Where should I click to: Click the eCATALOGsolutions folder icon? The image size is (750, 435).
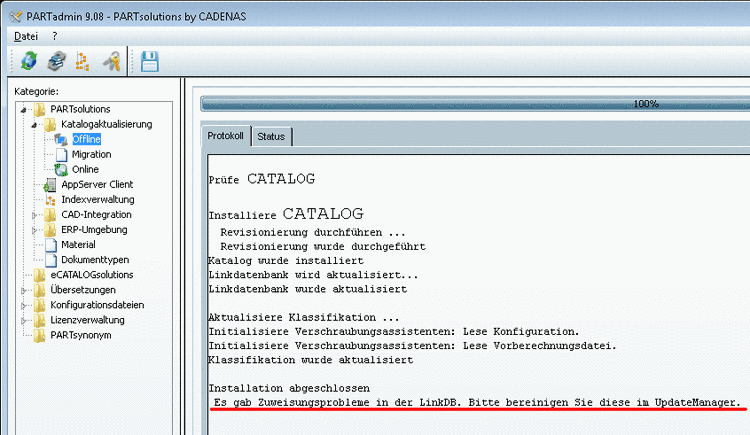tap(40, 275)
